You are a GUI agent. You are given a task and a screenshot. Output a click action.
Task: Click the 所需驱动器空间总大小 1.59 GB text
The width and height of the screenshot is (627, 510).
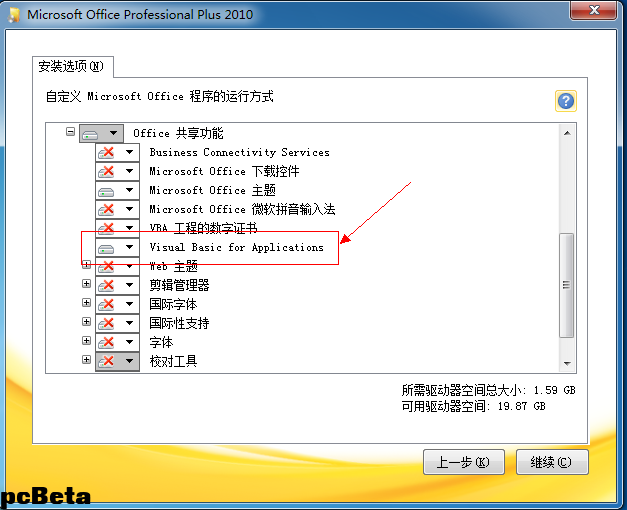tap(488, 390)
